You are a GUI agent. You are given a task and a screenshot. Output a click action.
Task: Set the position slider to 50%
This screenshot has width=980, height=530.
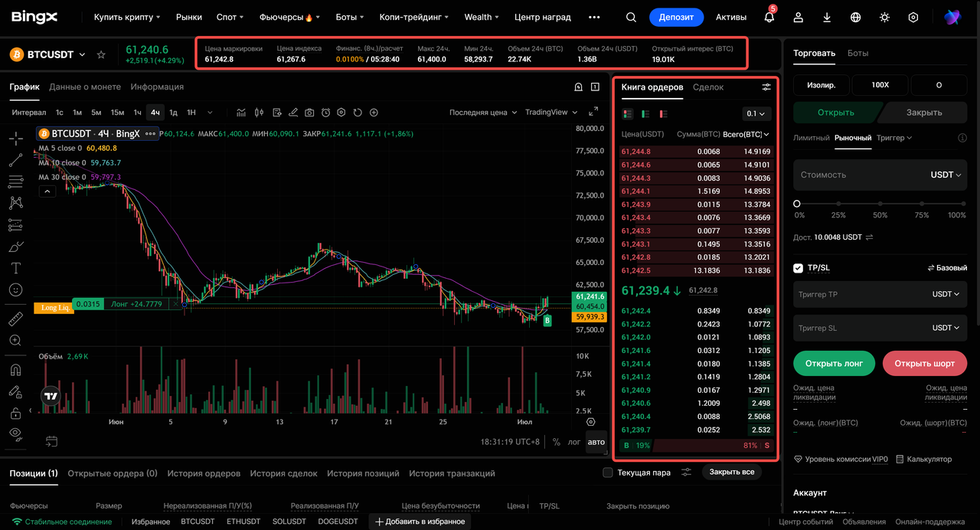880,204
